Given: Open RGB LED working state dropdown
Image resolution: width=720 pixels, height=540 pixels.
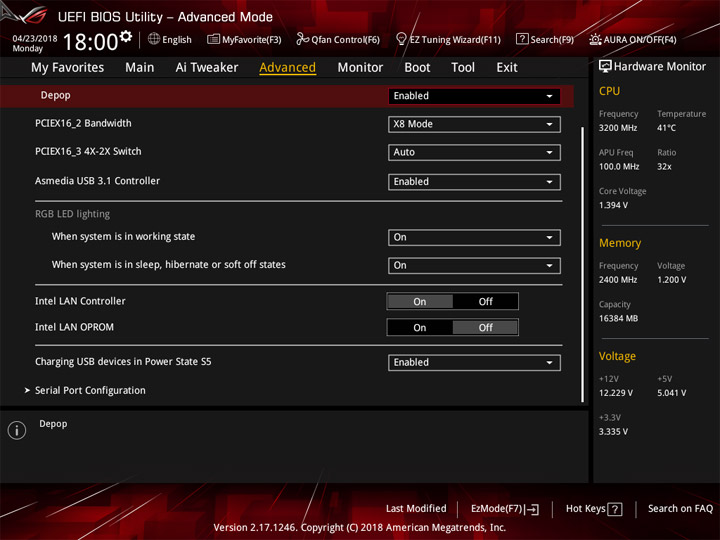Looking at the screenshot, I should pyautogui.click(x=474, y=237).
